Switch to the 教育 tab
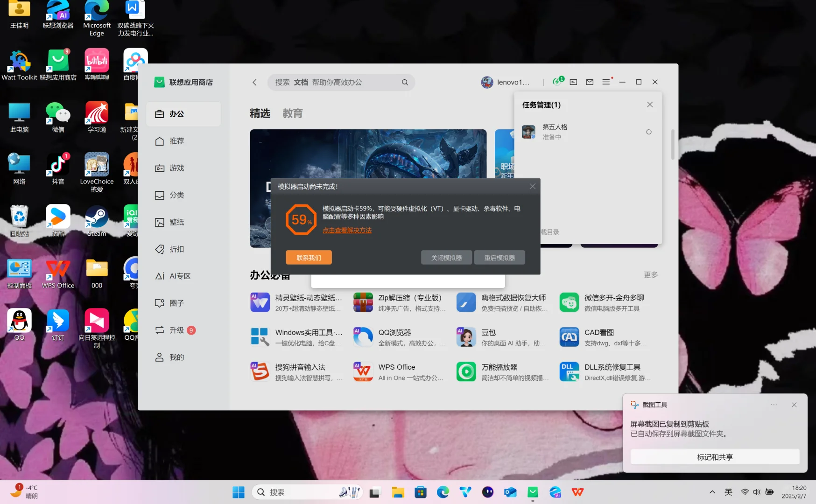Viewport: 816px width, 504px height. 293,113
